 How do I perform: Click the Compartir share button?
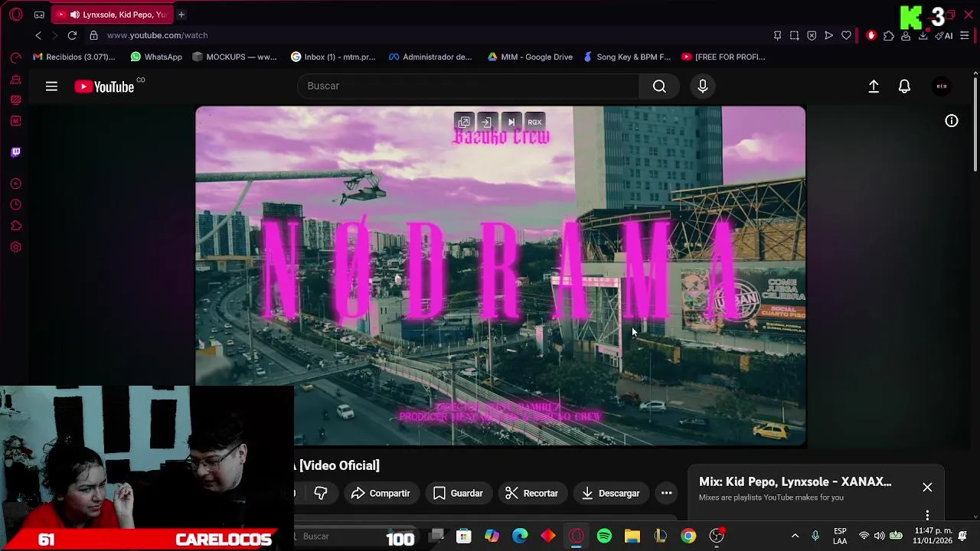click(381, 494)
